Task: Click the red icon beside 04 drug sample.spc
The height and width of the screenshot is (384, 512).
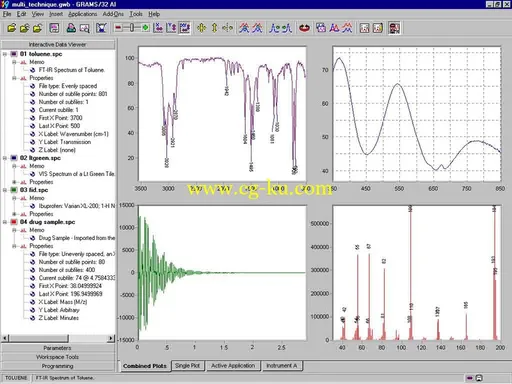Action: 14,222
